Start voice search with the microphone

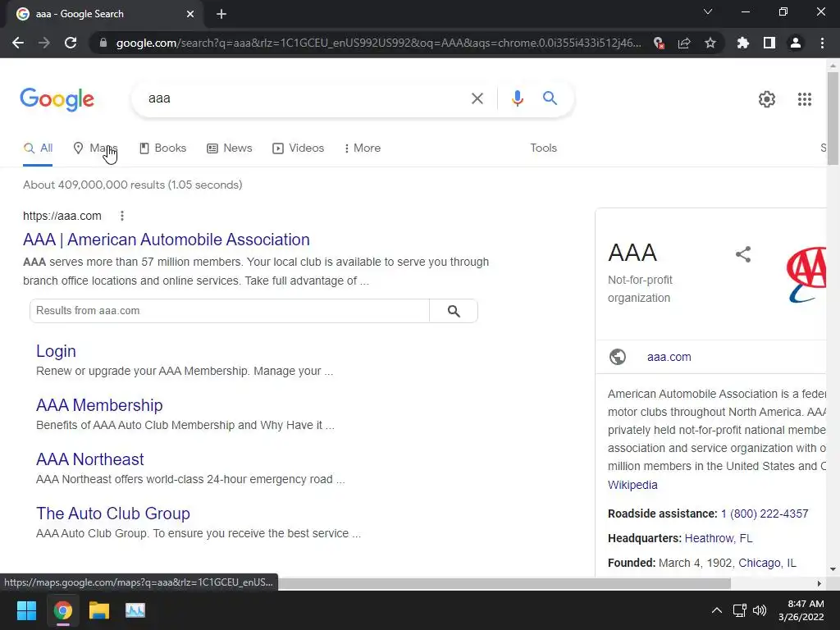517,98
